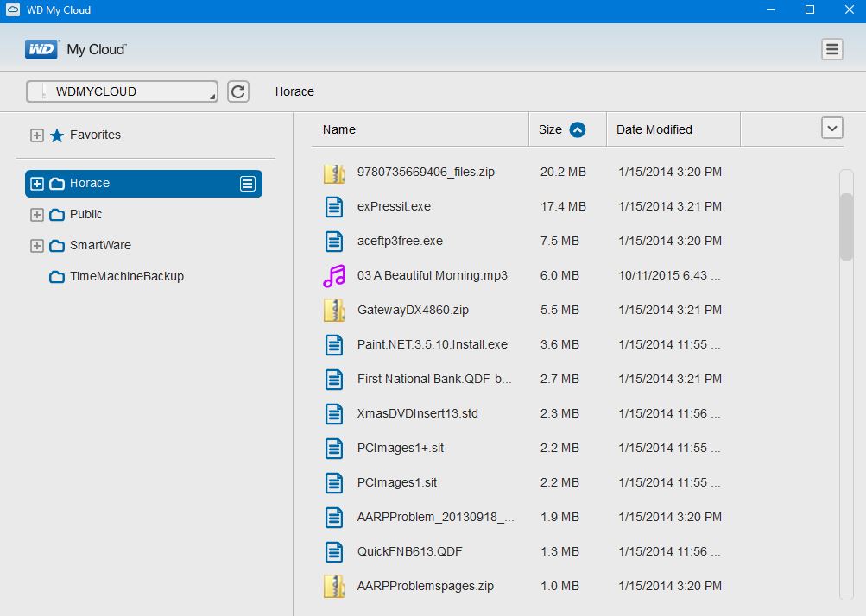Image resolution: width=866 pixels, height=616 pixels.
Task: Click the Favorites star icon
Action: tap(57, 135)
